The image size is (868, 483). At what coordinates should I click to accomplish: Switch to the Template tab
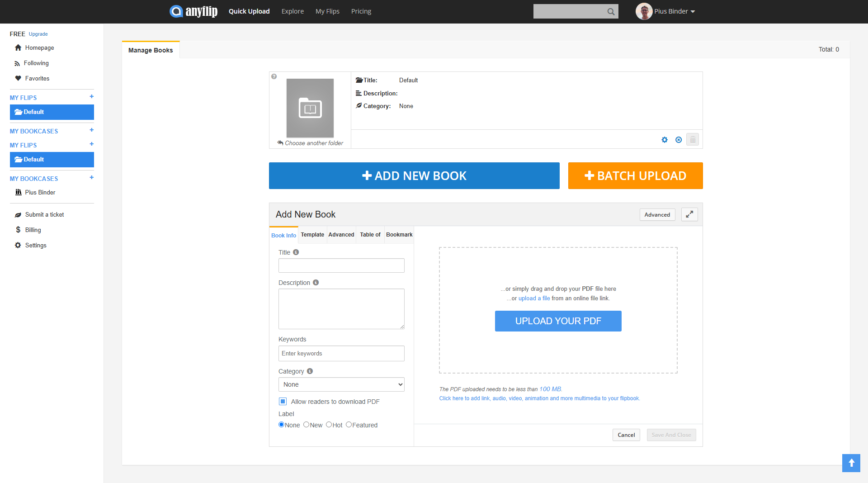(x=312, y=235)
